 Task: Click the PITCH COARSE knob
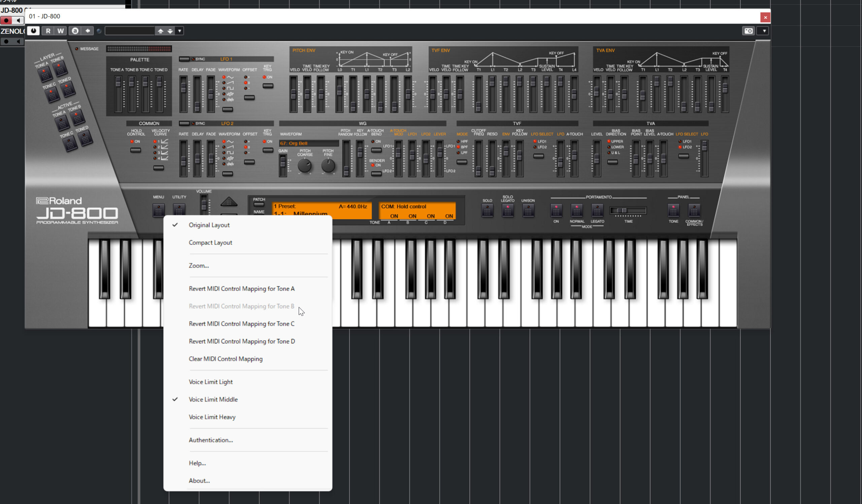click(x=304, y=166)
